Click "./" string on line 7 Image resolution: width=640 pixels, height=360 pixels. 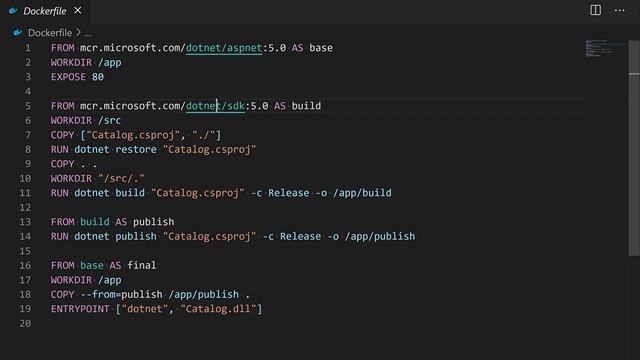204,135
